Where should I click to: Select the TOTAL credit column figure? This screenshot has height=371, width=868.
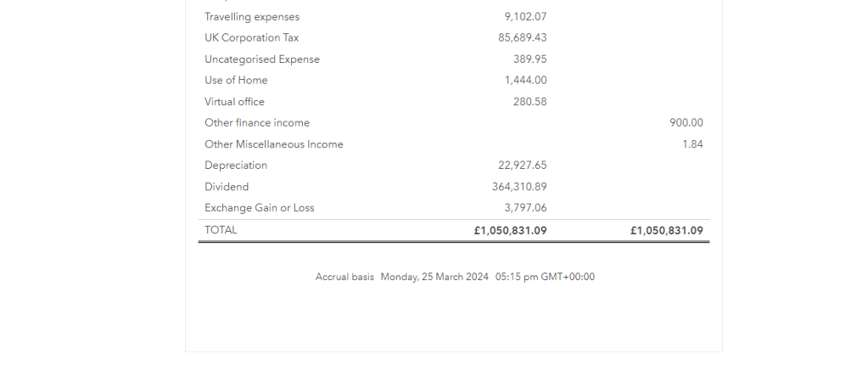coord(667,230)
